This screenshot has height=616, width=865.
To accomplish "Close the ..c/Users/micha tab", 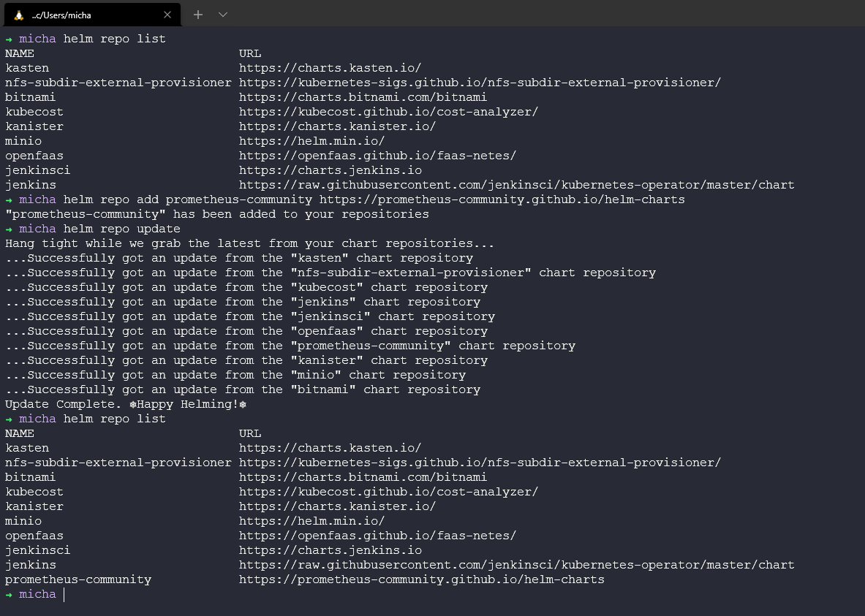I will [x=167, y=15].
